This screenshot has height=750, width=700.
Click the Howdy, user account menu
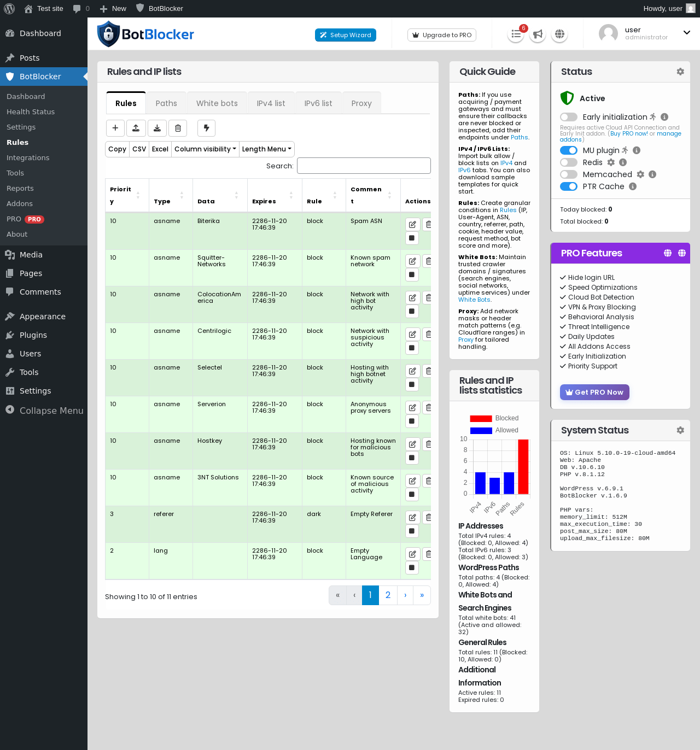click(669, 9)
